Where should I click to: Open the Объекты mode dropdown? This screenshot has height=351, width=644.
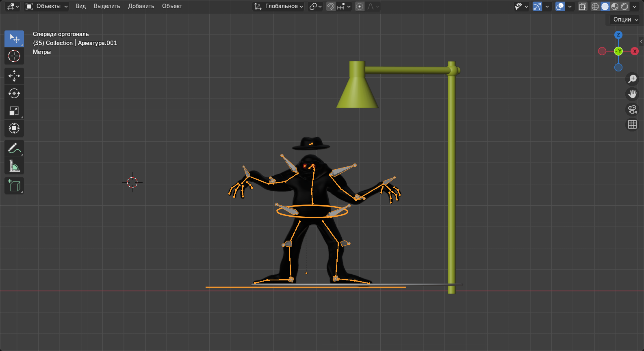pos(47,6)
